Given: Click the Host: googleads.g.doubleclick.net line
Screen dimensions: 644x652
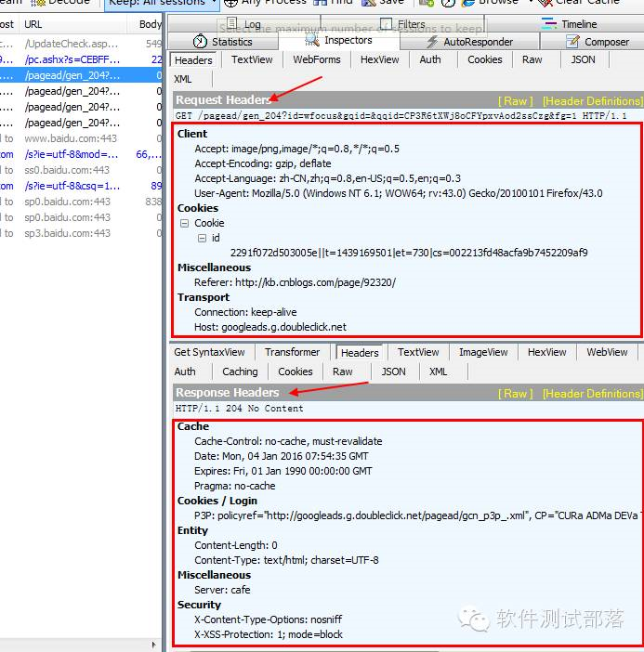Looking at the screenshot, I should coord(270,327).
